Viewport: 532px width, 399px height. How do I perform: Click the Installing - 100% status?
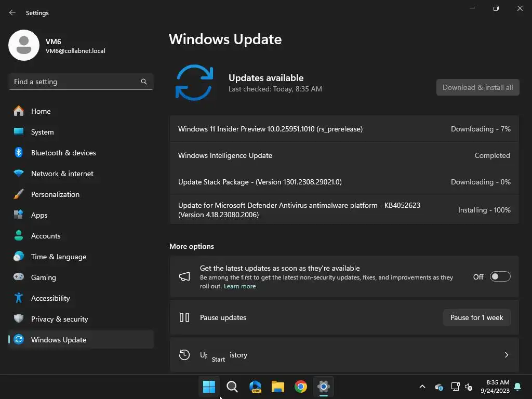tap(484, 210)
